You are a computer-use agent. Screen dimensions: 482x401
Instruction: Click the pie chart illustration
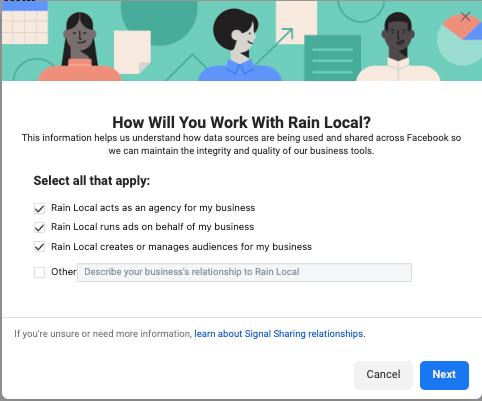459,39
